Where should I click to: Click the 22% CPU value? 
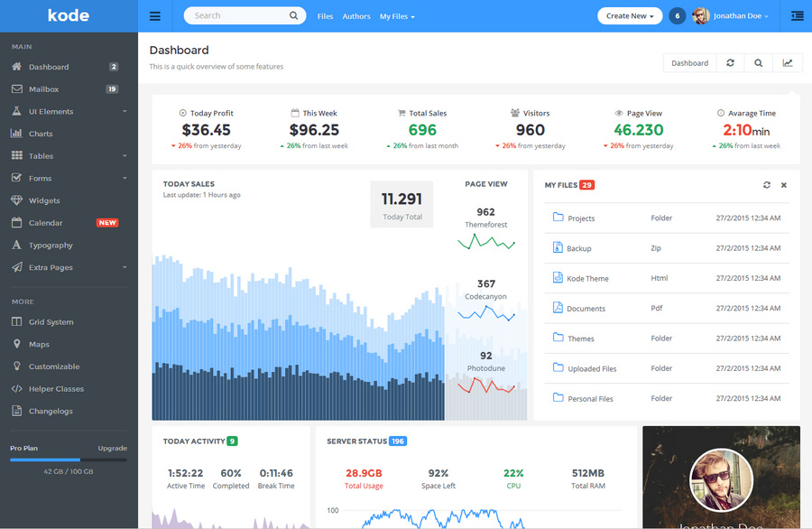coord(513,473)
